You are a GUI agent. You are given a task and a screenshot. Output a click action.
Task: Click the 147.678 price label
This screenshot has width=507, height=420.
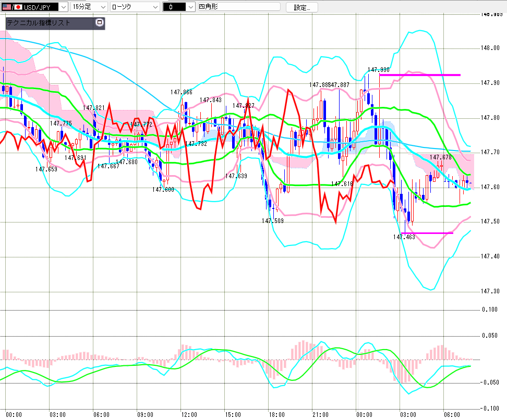[440, 157]
